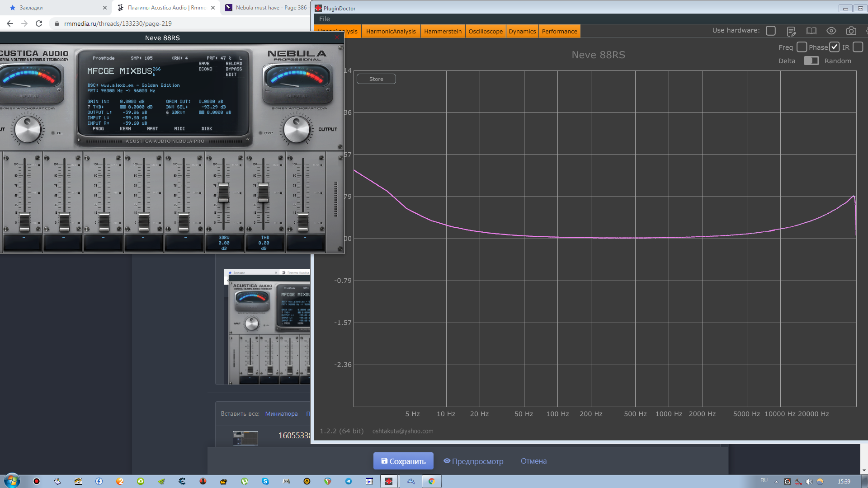This screenshot has width=868, height=488.
Task: Flip the Delta/Random switch
Action: point(811,61)
